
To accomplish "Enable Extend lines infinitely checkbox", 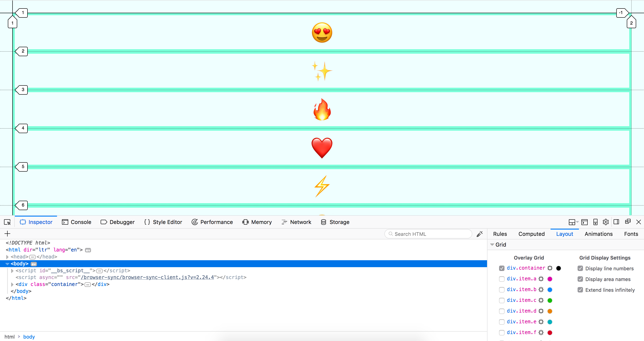I will (x=580, y=290).
